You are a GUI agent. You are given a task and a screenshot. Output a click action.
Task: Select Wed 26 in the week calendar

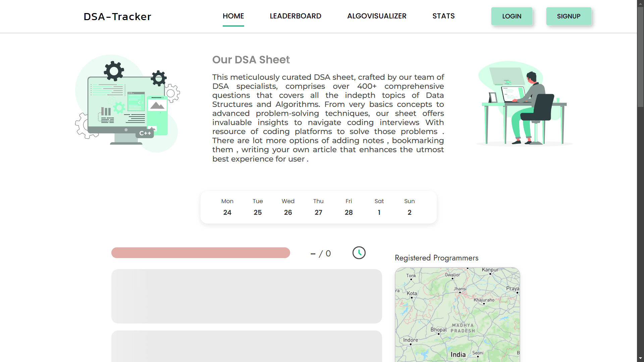tap(288, 207)
